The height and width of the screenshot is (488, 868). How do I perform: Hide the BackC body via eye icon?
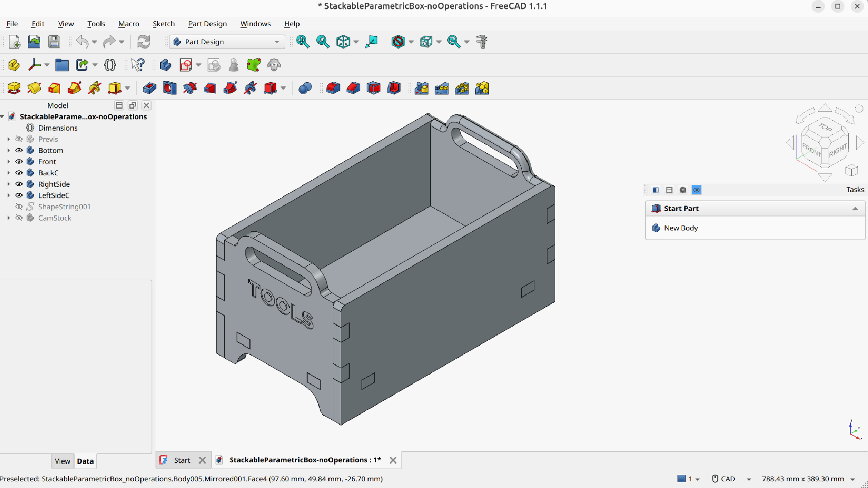pyautogui.click(x=19, y=173)
